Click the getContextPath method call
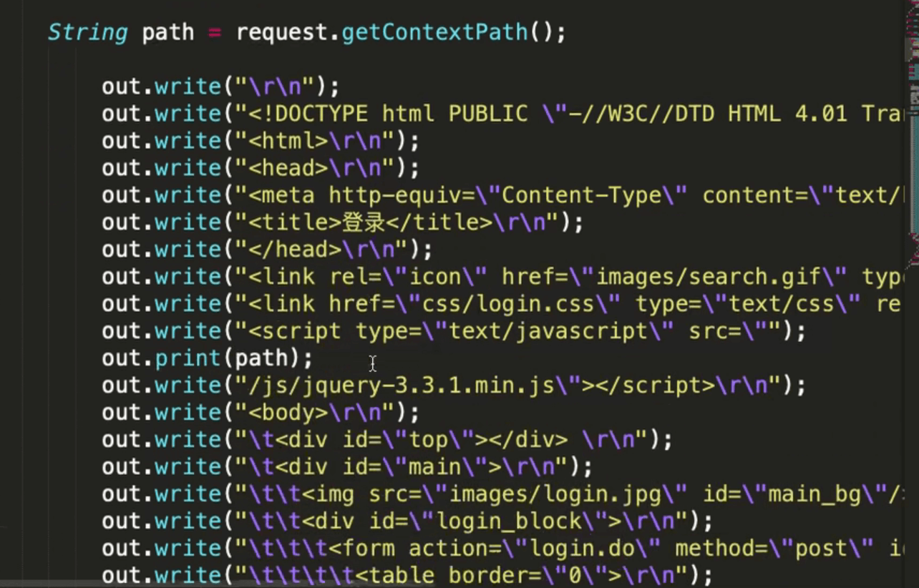The width and height of the screenshot is (919, 588). click(x=434, y=33)
